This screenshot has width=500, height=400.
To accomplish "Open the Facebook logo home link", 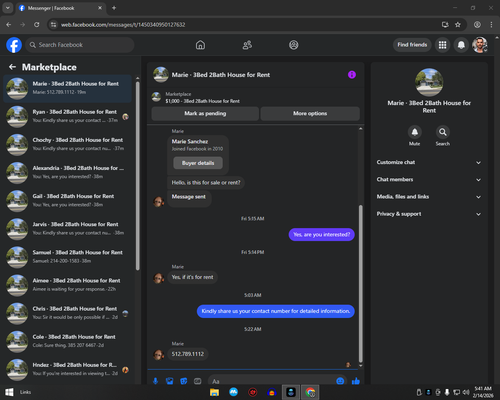I will coord(14,45).
